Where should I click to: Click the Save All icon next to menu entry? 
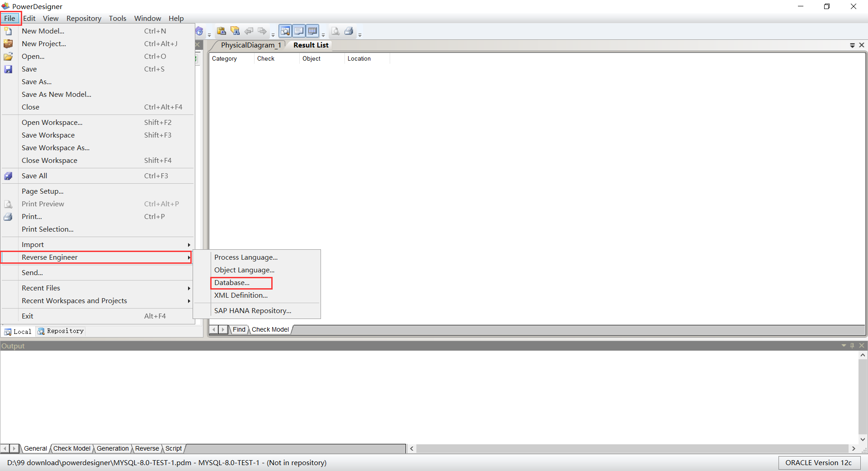[8, 176]
